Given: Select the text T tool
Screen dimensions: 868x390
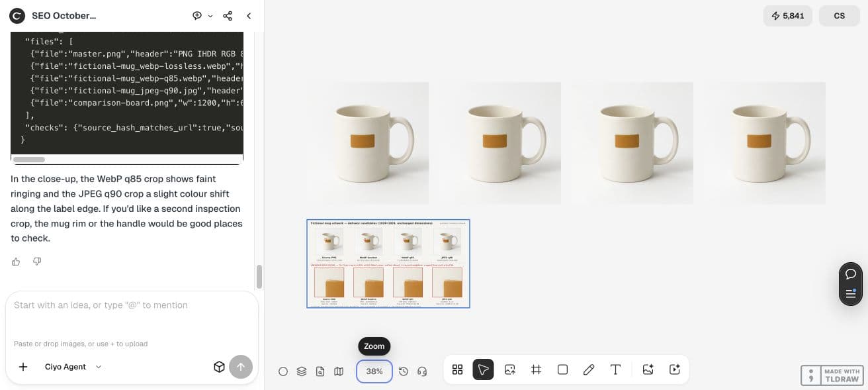Looking at the screenshot, I should (615, 369).
